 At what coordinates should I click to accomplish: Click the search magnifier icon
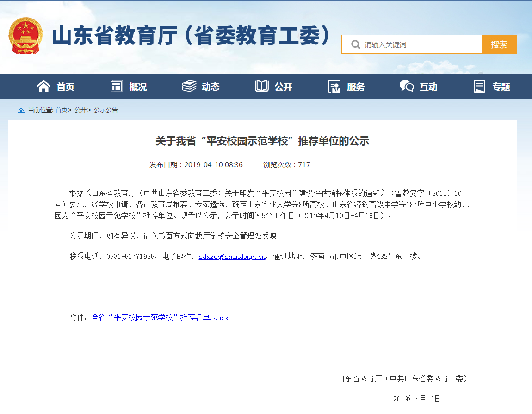355,44
